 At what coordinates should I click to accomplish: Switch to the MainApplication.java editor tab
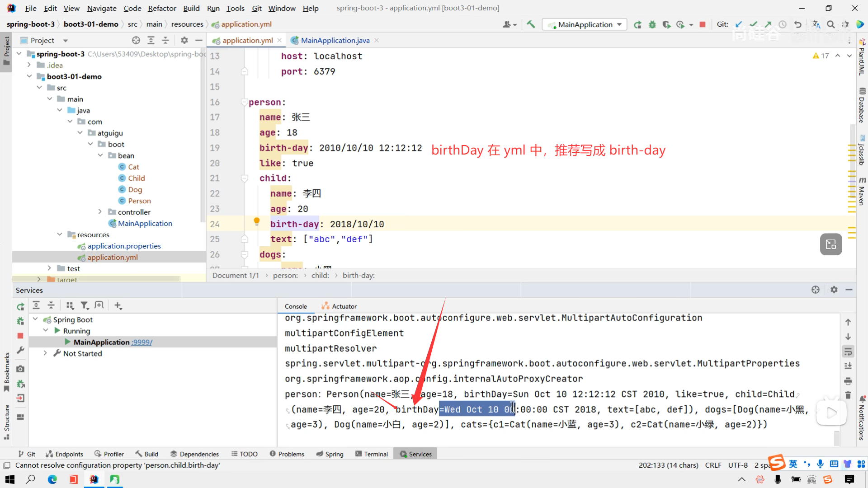pyautogui.click(x=335, y=40)
